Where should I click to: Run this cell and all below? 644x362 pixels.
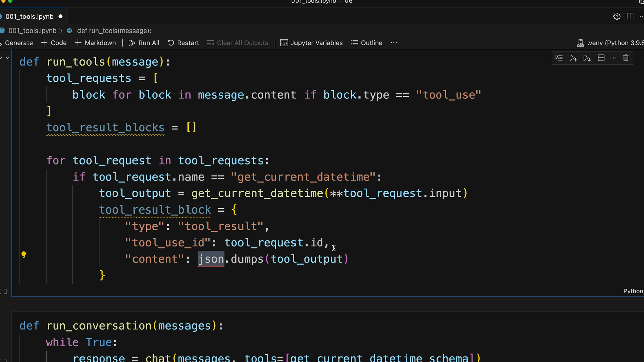click(x=587, y=58)
